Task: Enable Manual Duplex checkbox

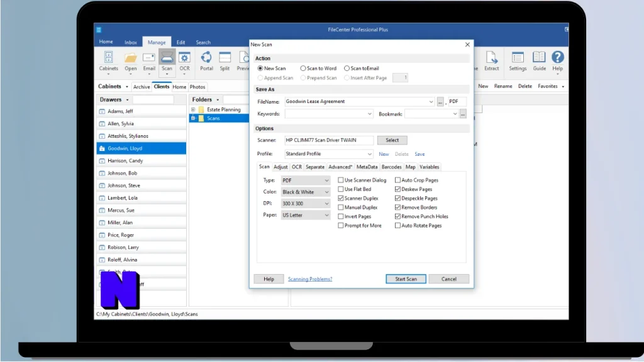Action: [x=340, y=207]
